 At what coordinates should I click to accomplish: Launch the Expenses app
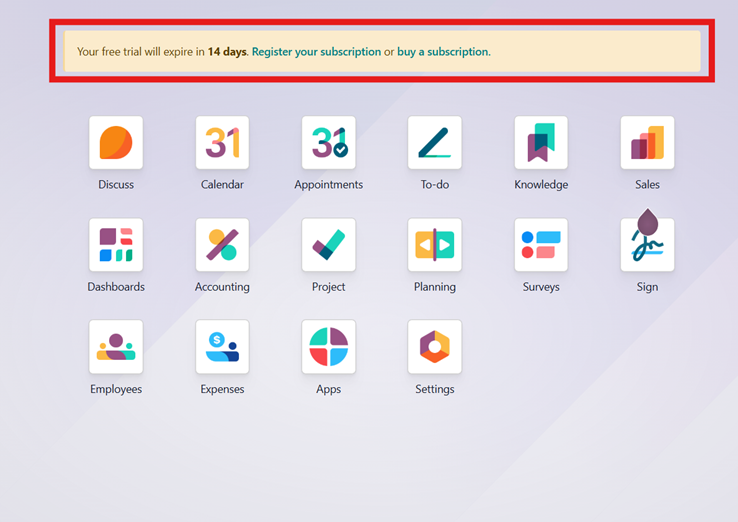[x=222, y=347]
